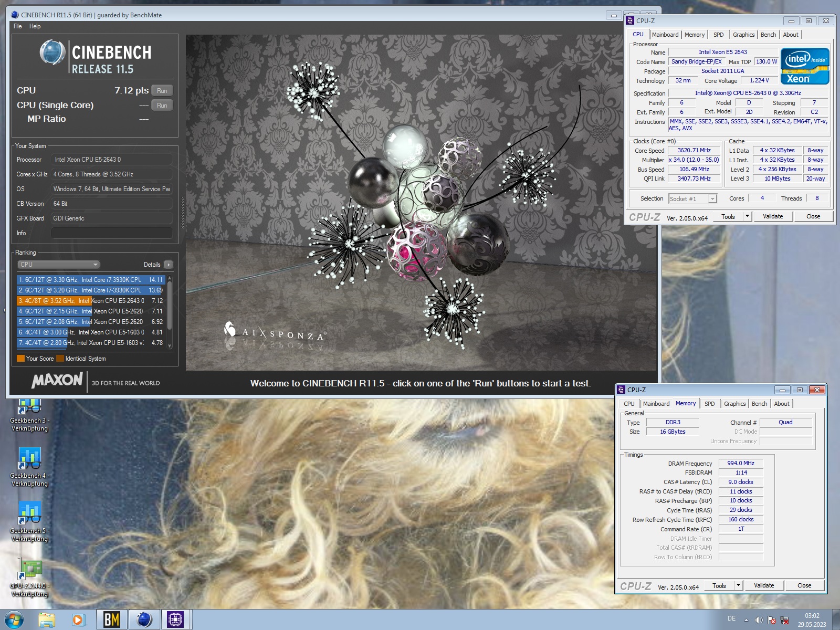Image resolution: width=840 pixels, height=630 pixels.
Task: Click the Identical System legend swatch
Action: click(60, 359)
